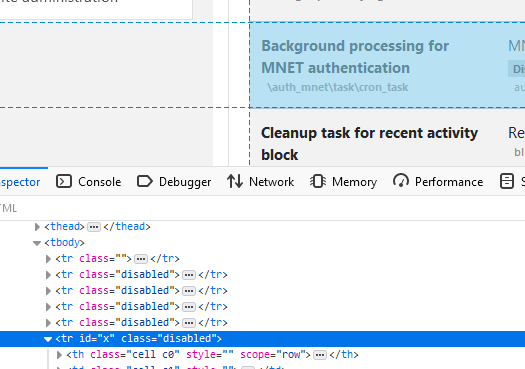Select the tr id="x" class="disabled" markup row
Viewport: 525px width, 369px height.
coord(262,339)
